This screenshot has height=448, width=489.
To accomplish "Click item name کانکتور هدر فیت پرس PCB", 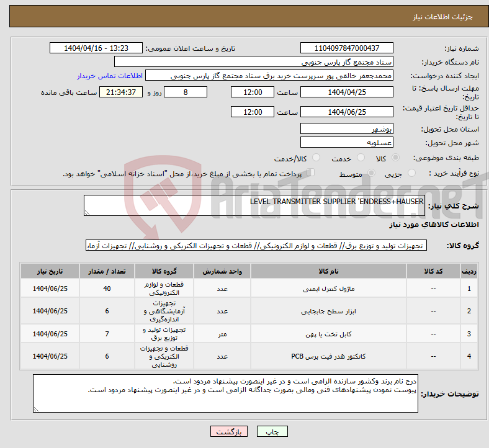I will [x=328, y=356].
